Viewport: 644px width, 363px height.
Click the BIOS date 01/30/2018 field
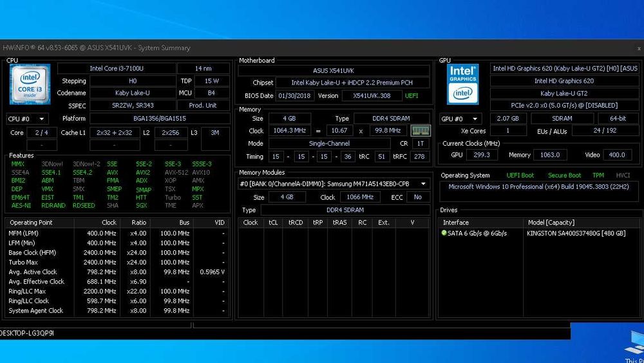click(294, 96)
